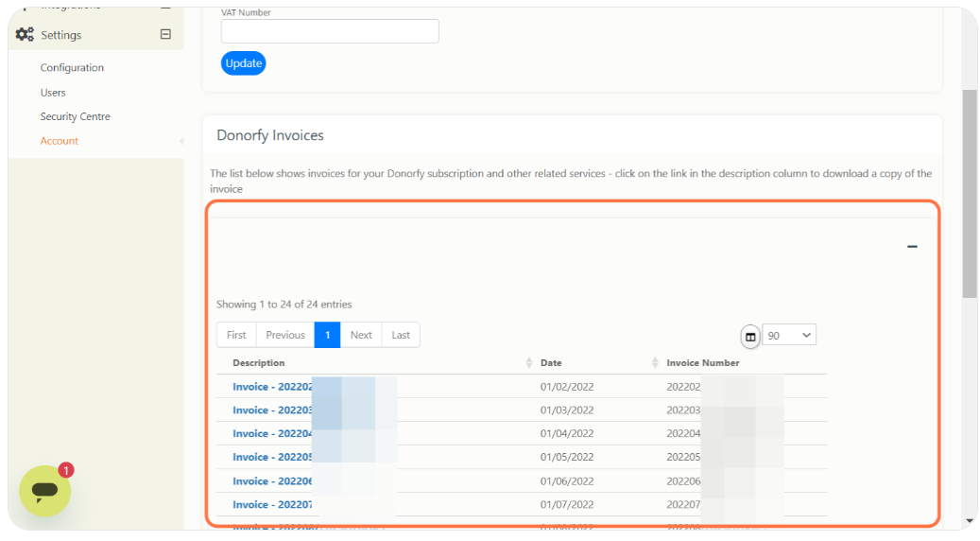Download Invoice - 202205 link
This screenshot has width=980, height=541.
click(272, 457)
